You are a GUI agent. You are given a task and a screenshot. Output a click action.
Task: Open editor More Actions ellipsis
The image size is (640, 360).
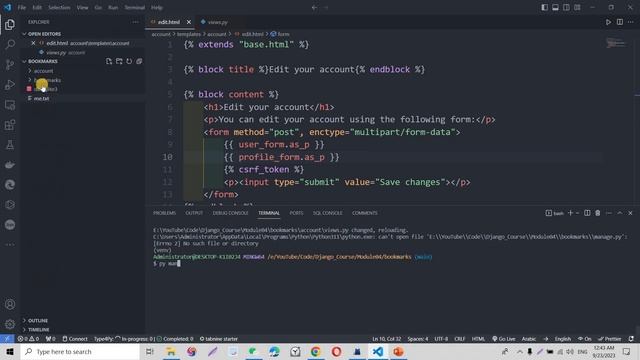click(x=631, y=22)
